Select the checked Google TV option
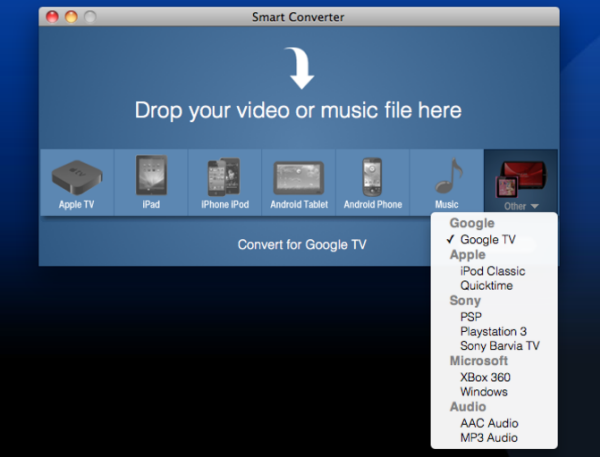 click(x=488, y=240)
